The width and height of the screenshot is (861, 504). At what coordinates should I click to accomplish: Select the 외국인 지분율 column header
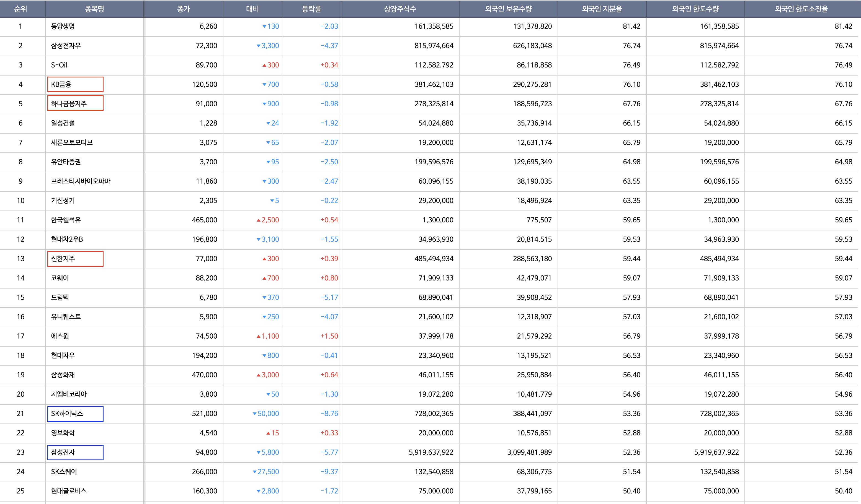tap(602, 9)
